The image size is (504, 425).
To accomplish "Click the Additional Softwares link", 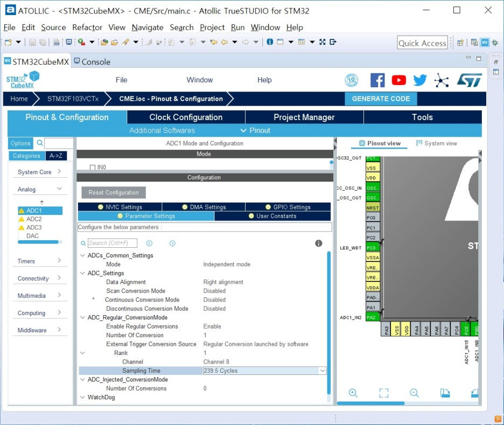I will 162,130.
